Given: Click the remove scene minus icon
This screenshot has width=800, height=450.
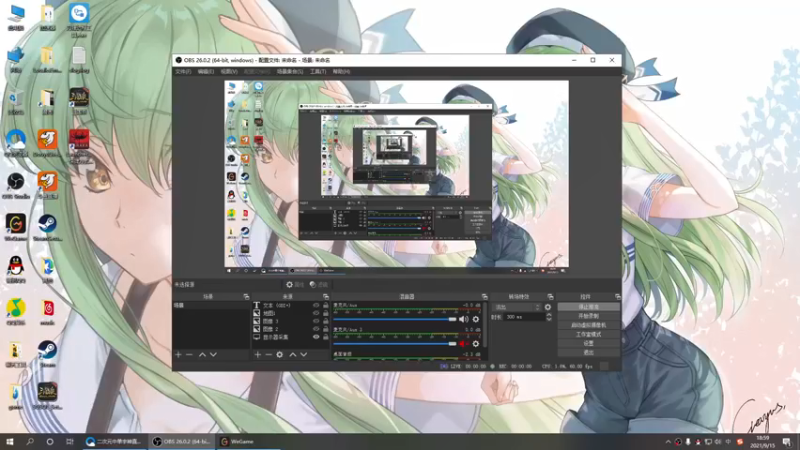Looking at the screenshot, I should click(x=189, y=355).
